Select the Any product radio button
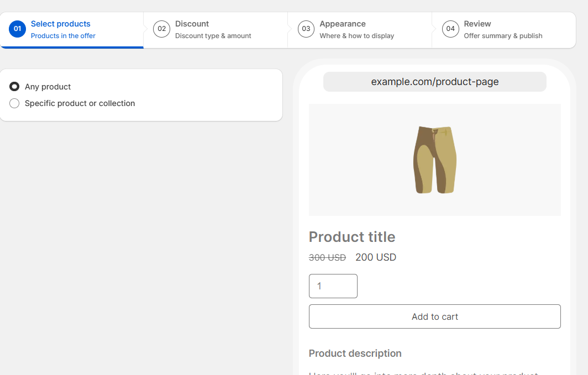 pyautogui.click(x=14, y=87)
